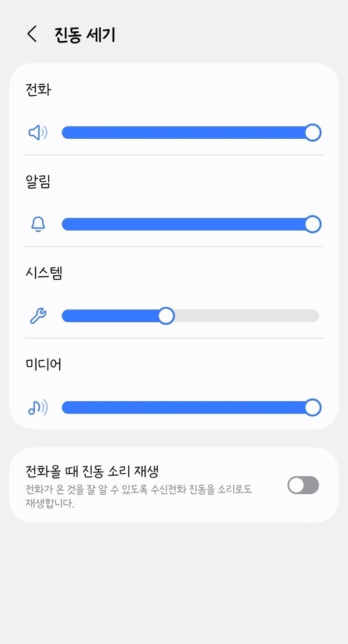Click the 전화 vibration slider handle
Image resolution: width=348 pixels, height=644 pixels.
313,132
